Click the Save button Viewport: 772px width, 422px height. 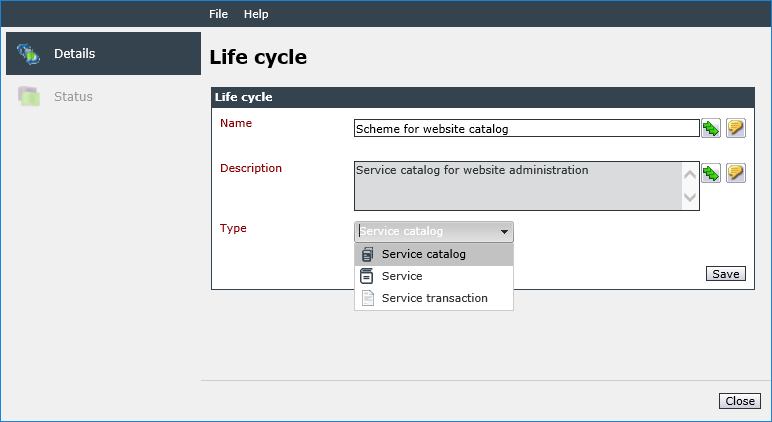[x=726, y=274]
